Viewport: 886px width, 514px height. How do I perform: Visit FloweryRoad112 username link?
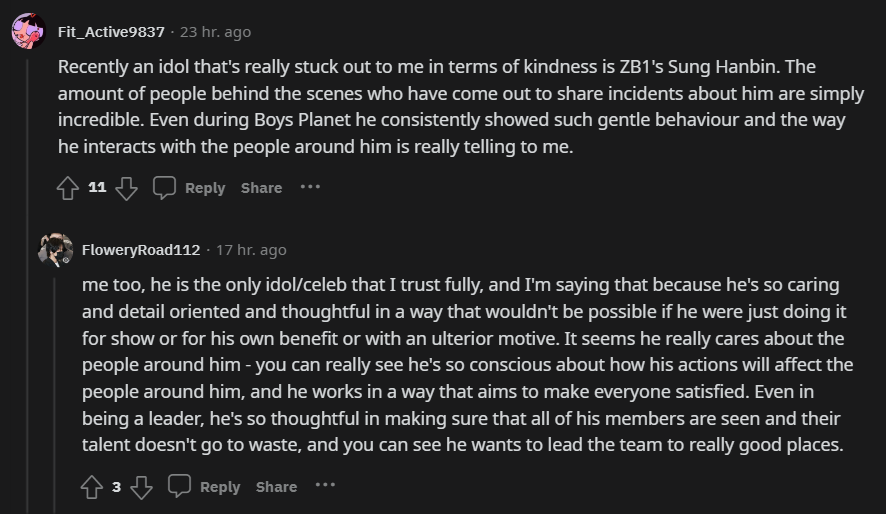[141, 250]
